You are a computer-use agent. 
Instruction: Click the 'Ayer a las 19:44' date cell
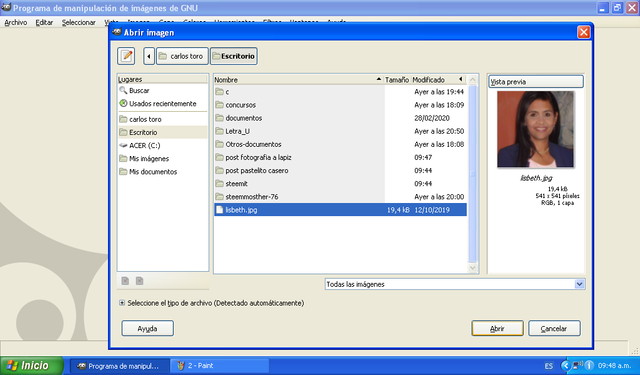click(x=439, y=92)
